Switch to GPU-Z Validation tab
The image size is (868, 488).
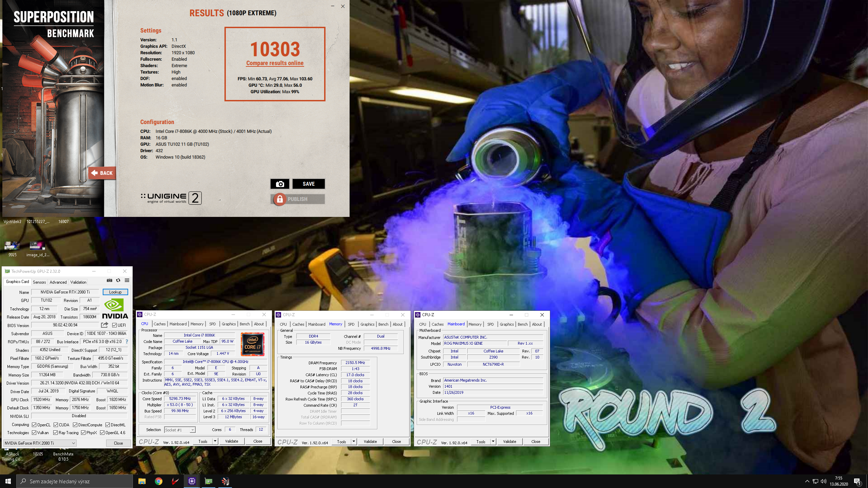click(78, 282)
